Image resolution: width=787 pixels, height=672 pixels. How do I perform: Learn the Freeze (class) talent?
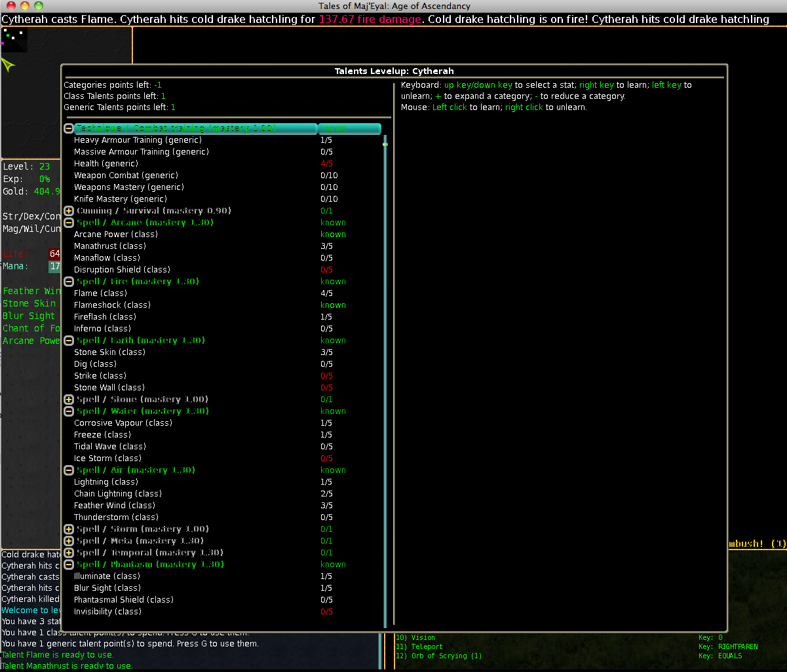pos(227,435)
